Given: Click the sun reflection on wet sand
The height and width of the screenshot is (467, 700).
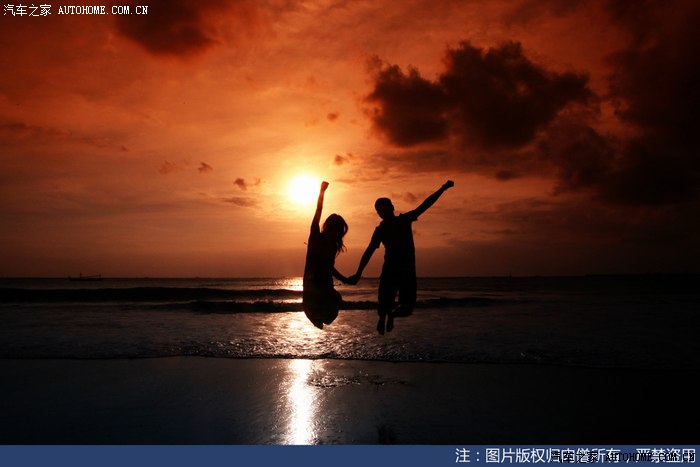Looking at the screenshot, I should [300, 400].
